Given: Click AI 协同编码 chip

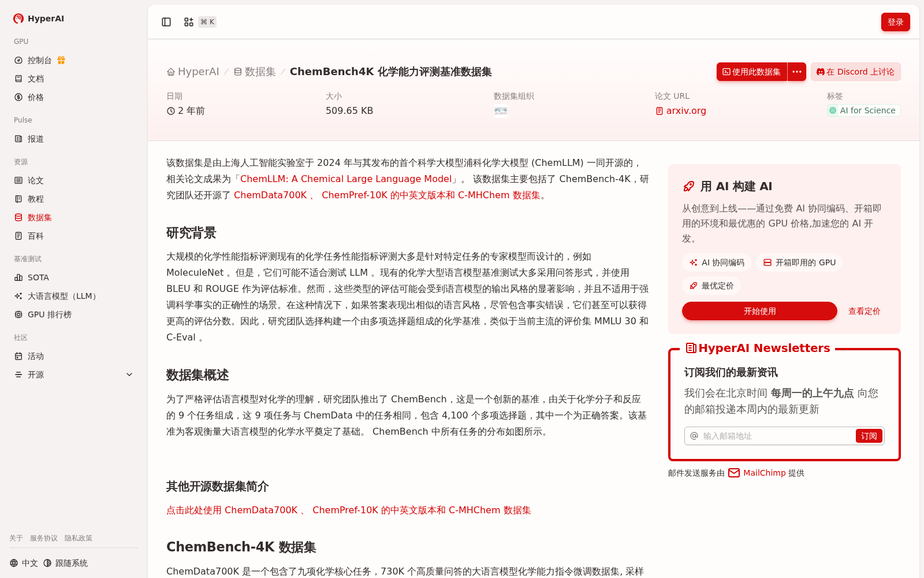Looking at the screenshot, I should pos(717,262).
